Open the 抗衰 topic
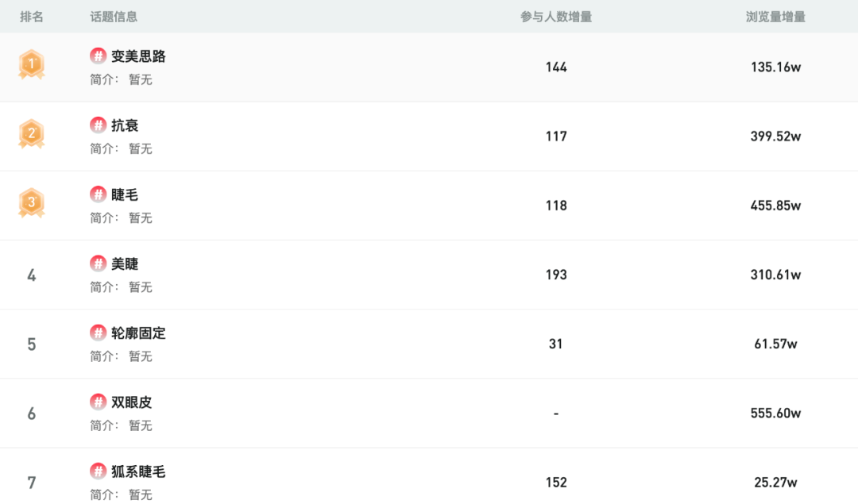 point(125,125)
